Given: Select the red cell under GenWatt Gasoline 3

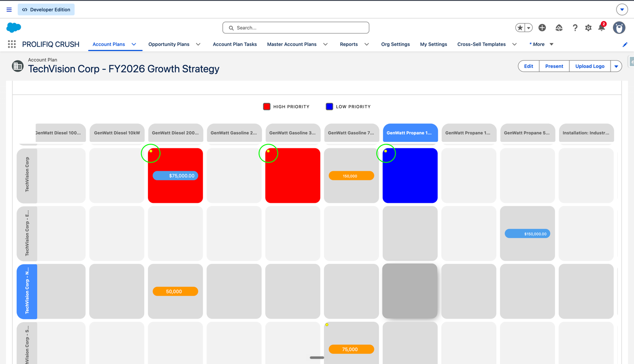Looking at the screenshot, I should point(293,175).
